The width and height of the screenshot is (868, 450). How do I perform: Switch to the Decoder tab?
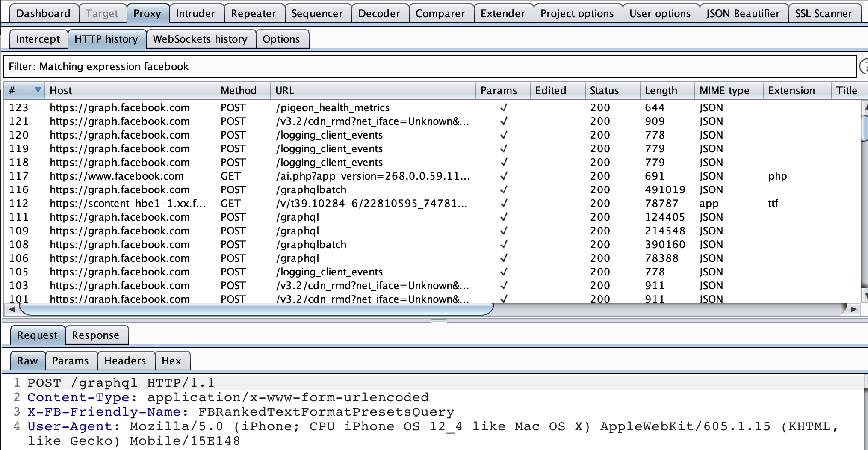tap(379, 13)
